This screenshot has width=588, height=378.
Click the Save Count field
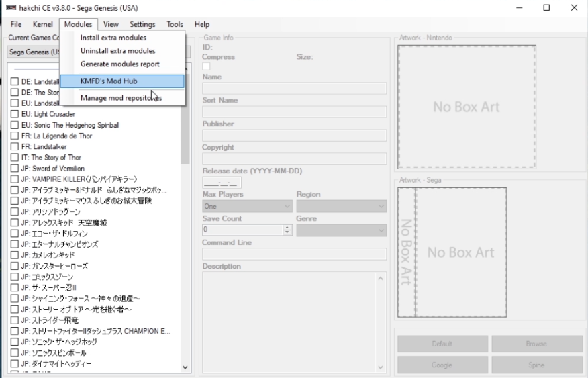tap(242, 230)
